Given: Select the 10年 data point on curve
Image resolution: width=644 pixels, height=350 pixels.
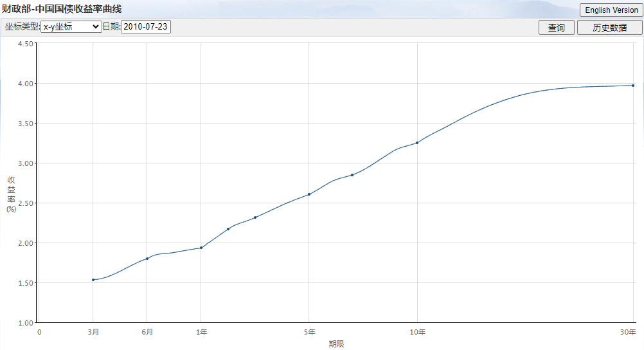Looking at the screenshot, I should tap(417, 143).
